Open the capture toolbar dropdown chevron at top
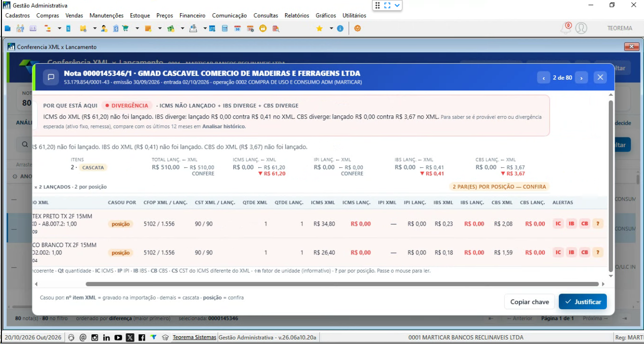This screenshot has width=644, height=344. tap(398, 5)
